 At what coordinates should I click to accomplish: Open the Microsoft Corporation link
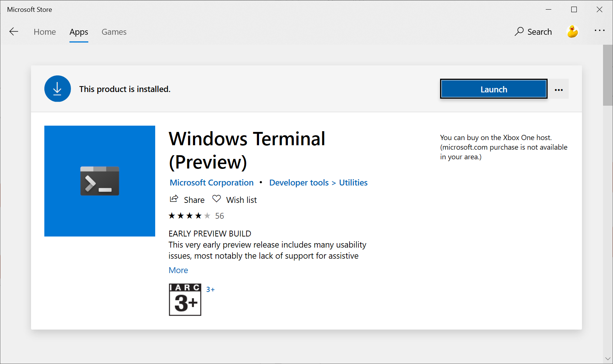(x=211, y=182)
